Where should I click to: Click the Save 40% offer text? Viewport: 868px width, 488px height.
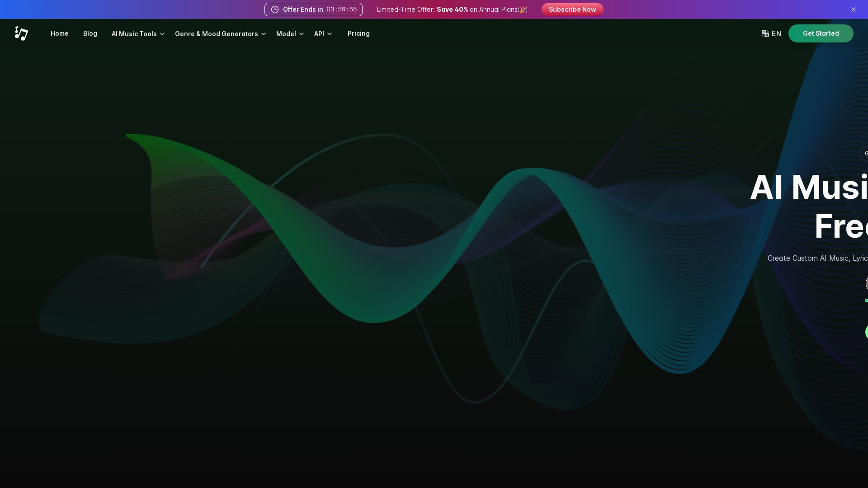coord(452,9)
